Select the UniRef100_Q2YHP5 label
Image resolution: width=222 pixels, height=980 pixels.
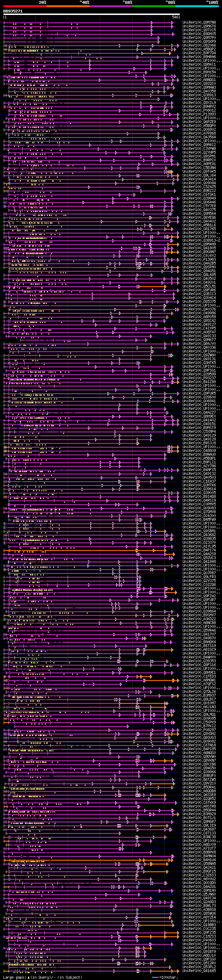[199, 152]
